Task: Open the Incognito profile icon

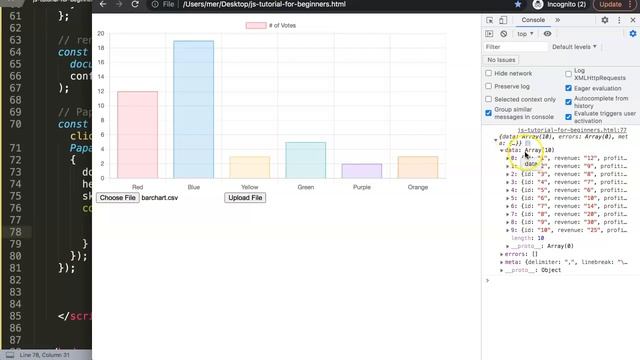Action: pos(538,4)
